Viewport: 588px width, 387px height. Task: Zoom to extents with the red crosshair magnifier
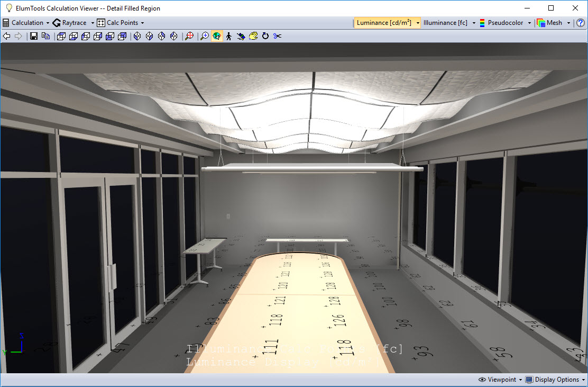pos(190,36)
